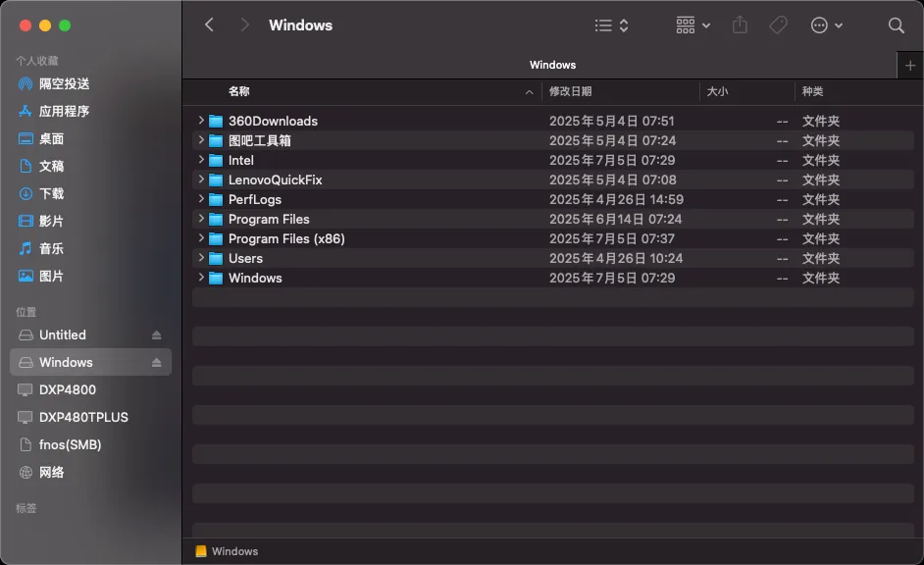Sort by 名称 column header
Image resolution: width=924 pixels, height=565 pixels.
[x=239, y=91]
